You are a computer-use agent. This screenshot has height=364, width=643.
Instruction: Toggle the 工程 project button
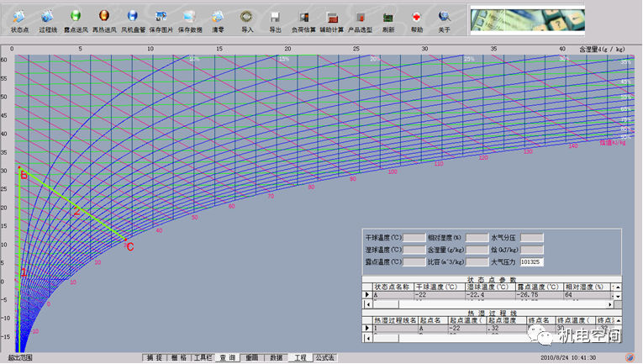(x=300, y=358)
